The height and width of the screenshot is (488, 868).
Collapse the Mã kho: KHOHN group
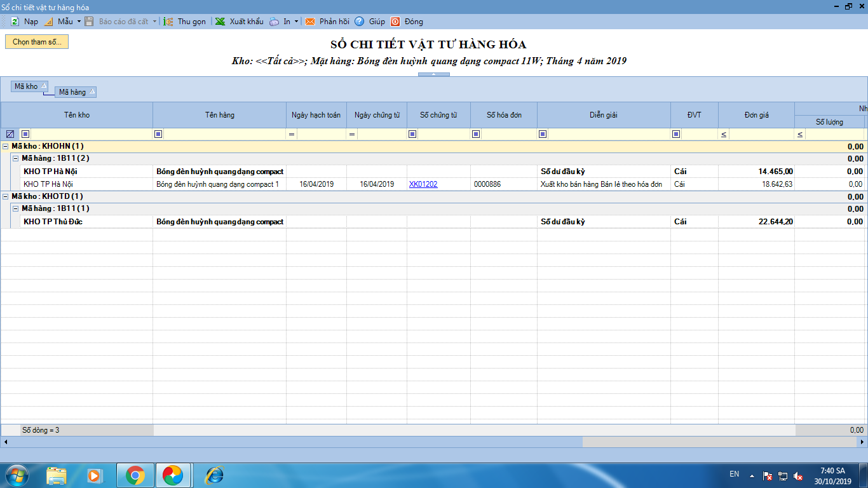(x=6, y=146)
